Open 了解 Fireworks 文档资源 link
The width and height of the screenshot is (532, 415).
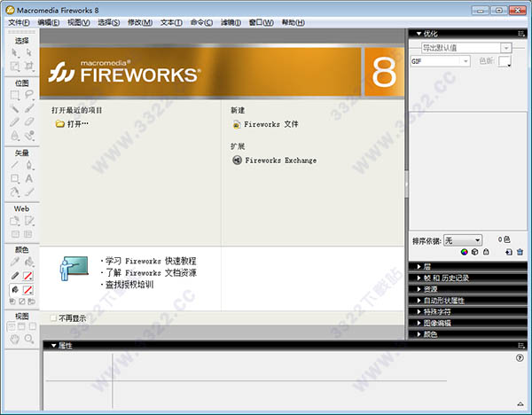tap(151, 273)
